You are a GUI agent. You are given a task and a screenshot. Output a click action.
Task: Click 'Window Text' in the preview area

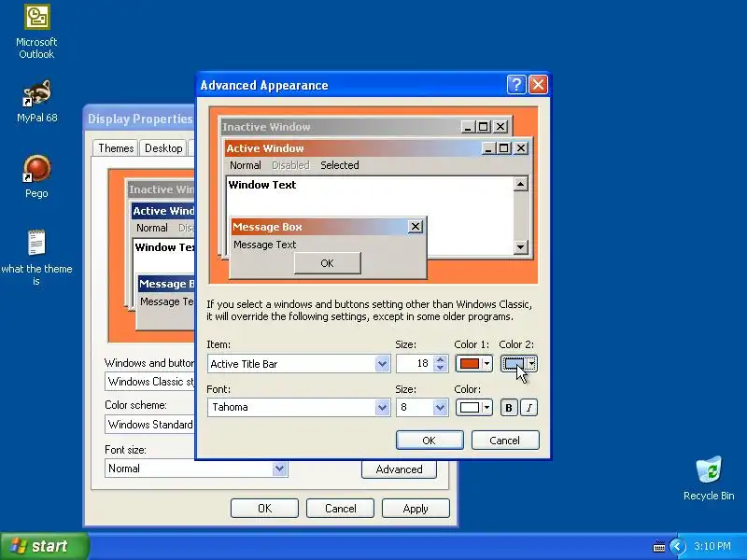[x=262, y=185]
